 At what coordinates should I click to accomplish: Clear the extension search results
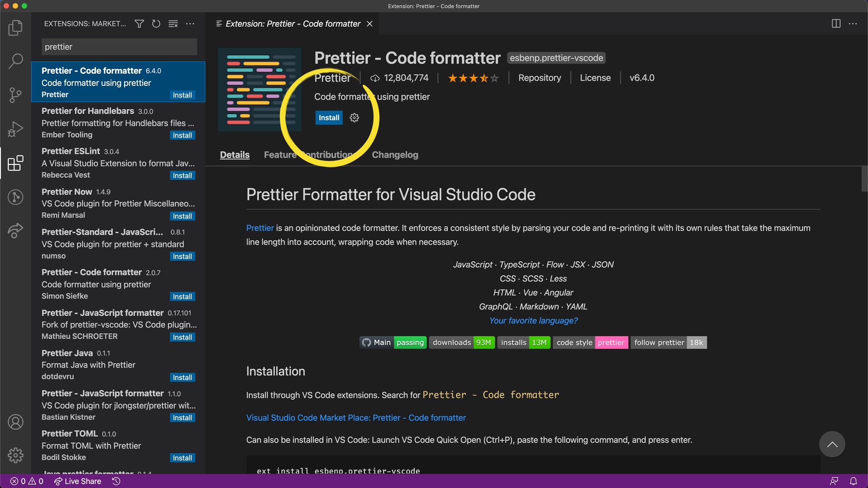tap(173, 24)
